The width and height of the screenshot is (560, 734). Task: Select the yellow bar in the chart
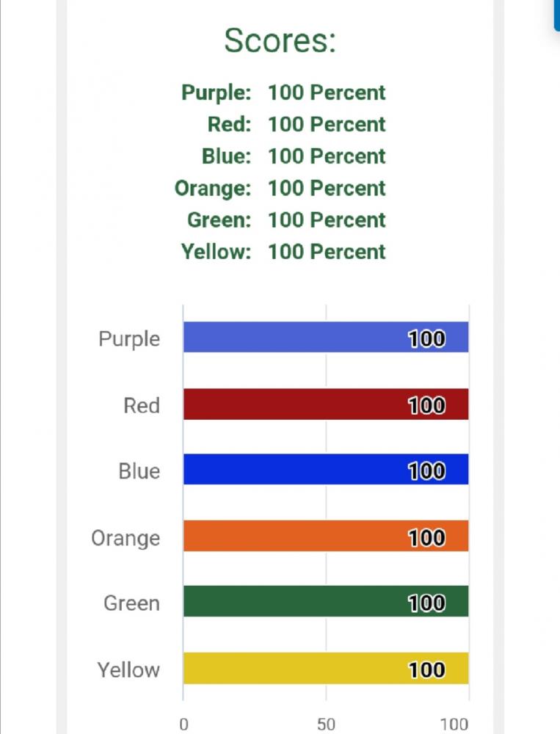pyautogui.click(x=325, y=669)
